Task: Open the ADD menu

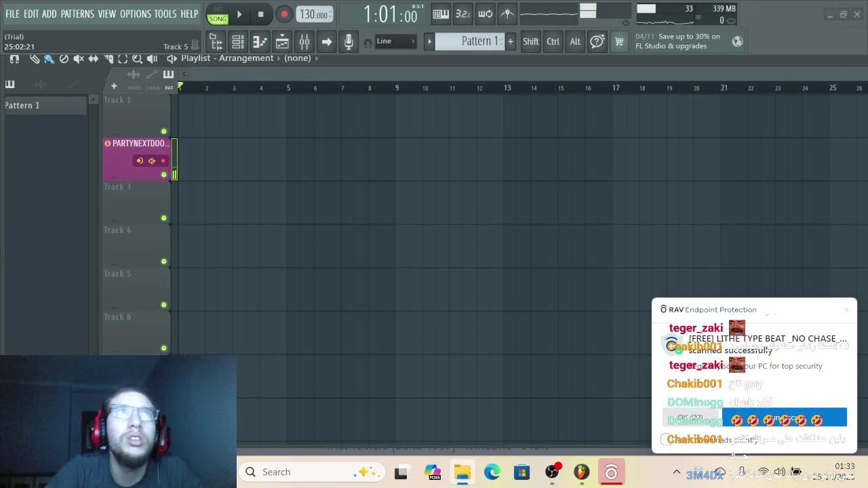Action: click(x=50, y=14)
